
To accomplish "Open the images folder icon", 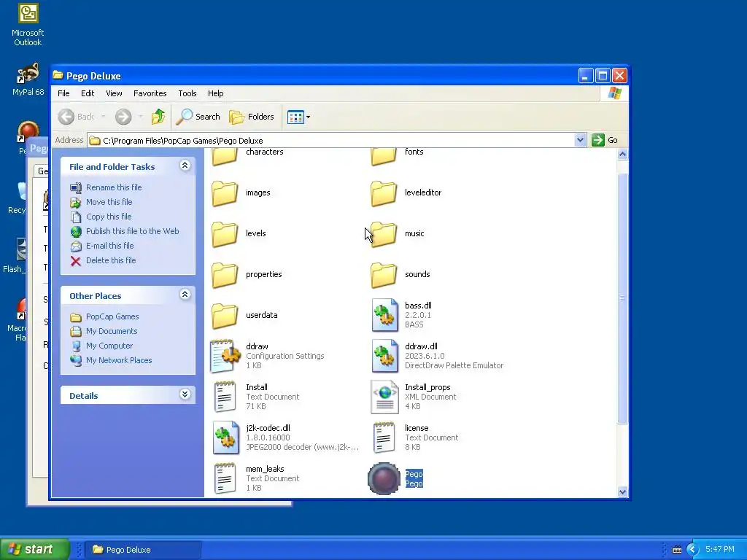I will (x=225, y=192).
